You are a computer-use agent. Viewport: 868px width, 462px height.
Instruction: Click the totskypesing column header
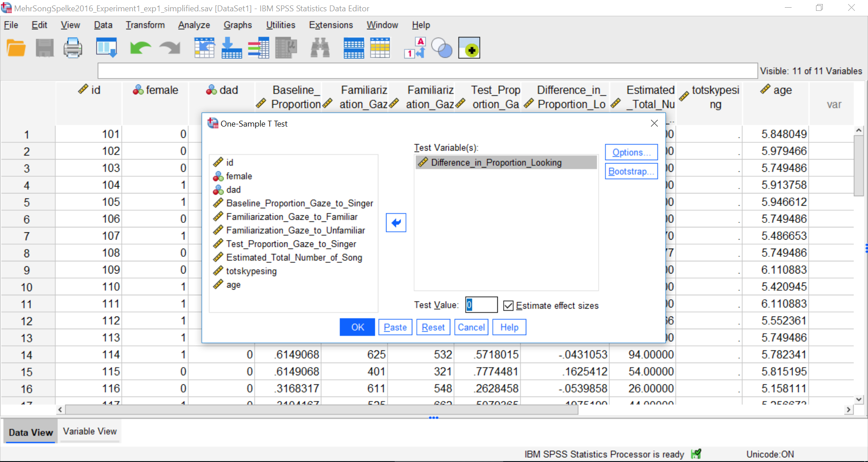709,103
